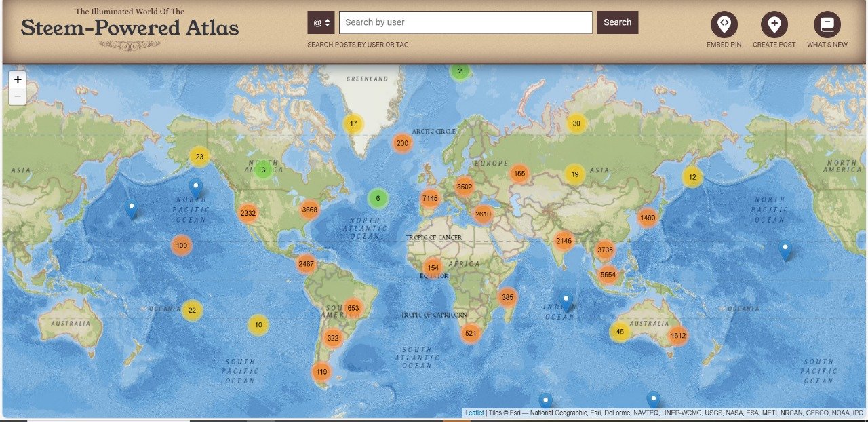
Task: Open the @ user/tag search type dropdown
Action: (x=321, y=22)
